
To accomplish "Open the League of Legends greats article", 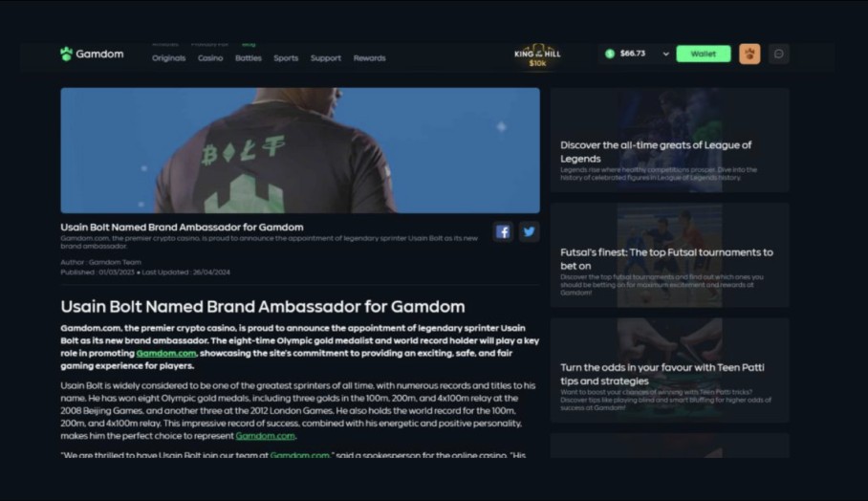I will [670, 140].
